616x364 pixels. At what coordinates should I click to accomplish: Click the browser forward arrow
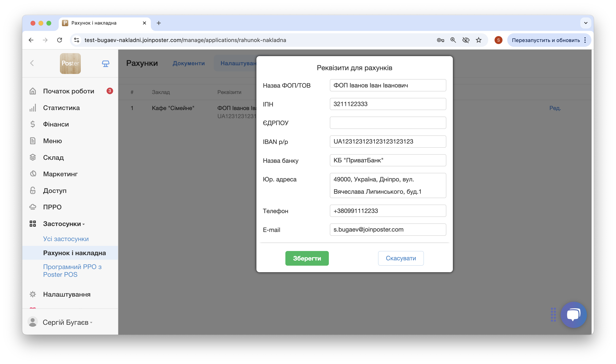[45, 40]
